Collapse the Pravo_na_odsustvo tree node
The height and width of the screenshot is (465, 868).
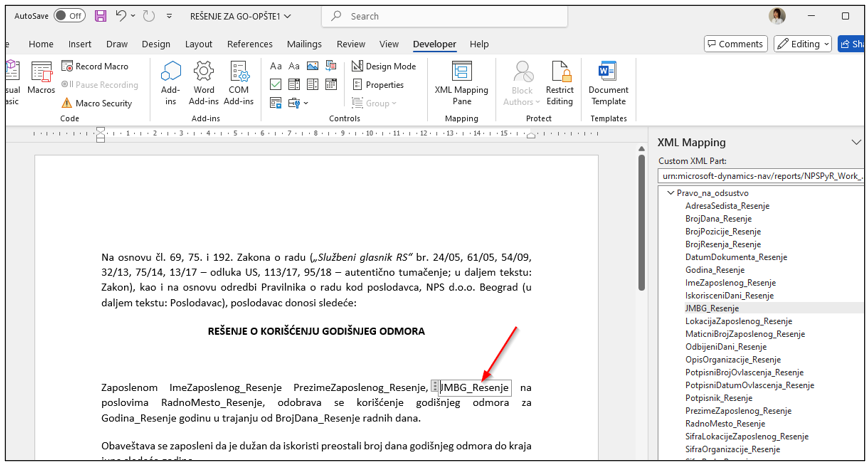coord(669,193)
